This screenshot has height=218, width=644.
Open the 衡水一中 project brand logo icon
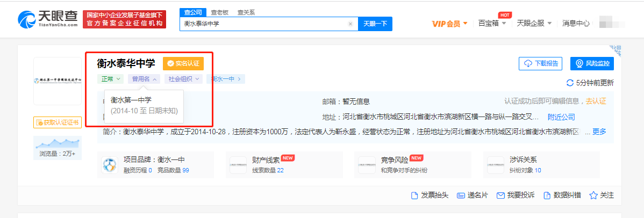pos(110,165)
